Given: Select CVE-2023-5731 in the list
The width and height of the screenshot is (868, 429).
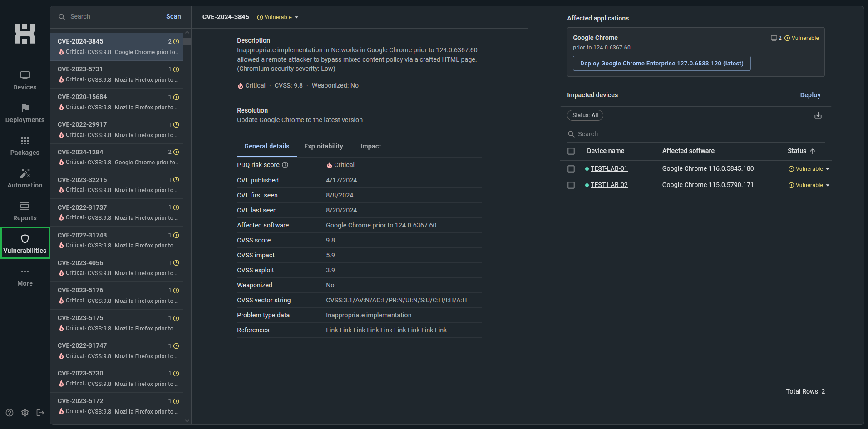Looking at the screenshot, I should [117, 74].
